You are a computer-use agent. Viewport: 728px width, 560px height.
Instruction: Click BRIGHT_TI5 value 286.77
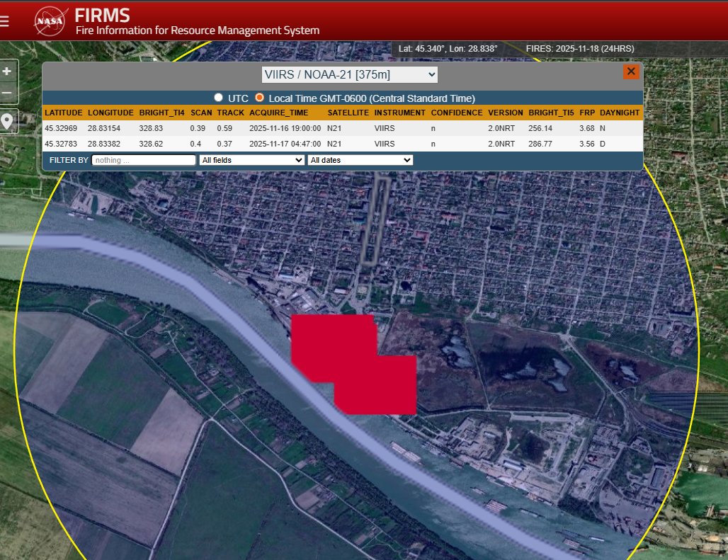click(x=540, y=144)
